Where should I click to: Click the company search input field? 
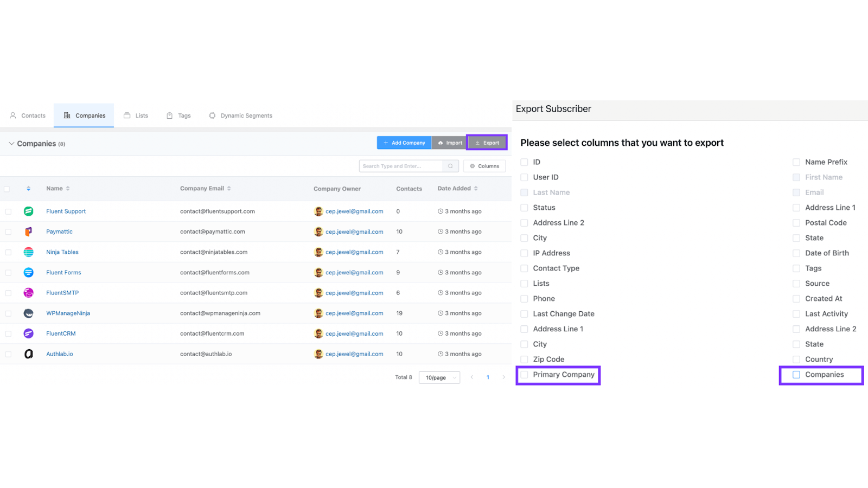point(401,166)
